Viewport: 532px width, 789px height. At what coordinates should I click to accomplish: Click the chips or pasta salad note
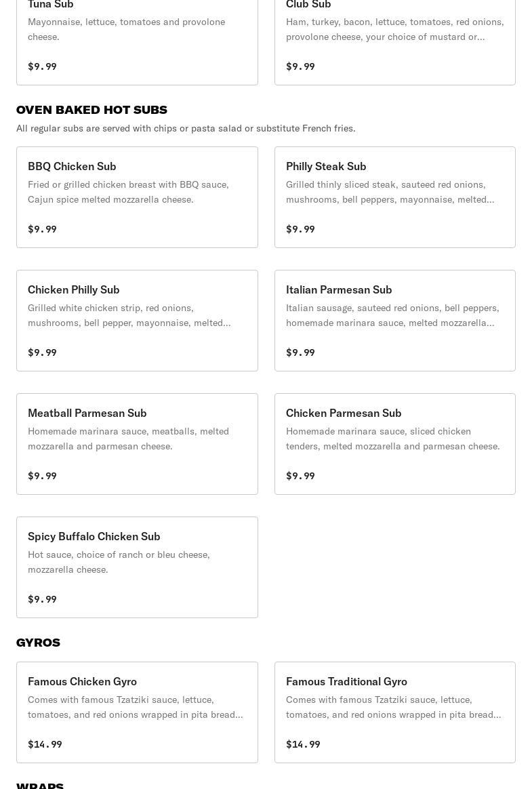[186, 128]
